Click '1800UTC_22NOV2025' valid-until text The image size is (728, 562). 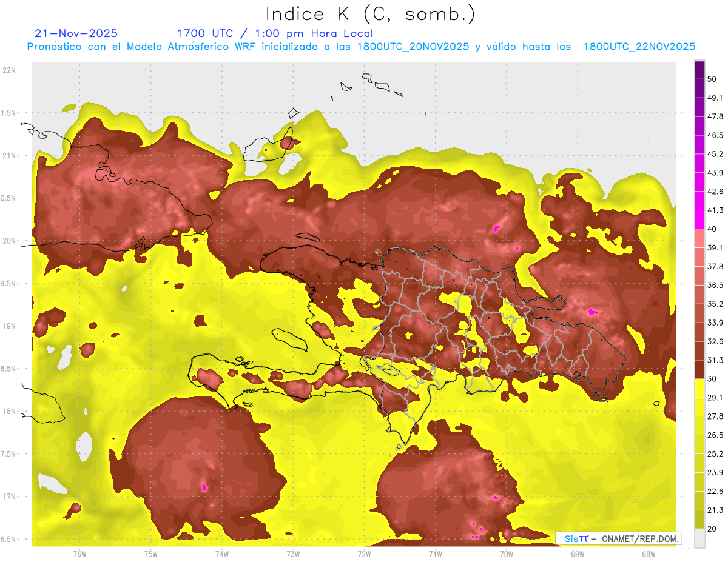coord(639,47)
